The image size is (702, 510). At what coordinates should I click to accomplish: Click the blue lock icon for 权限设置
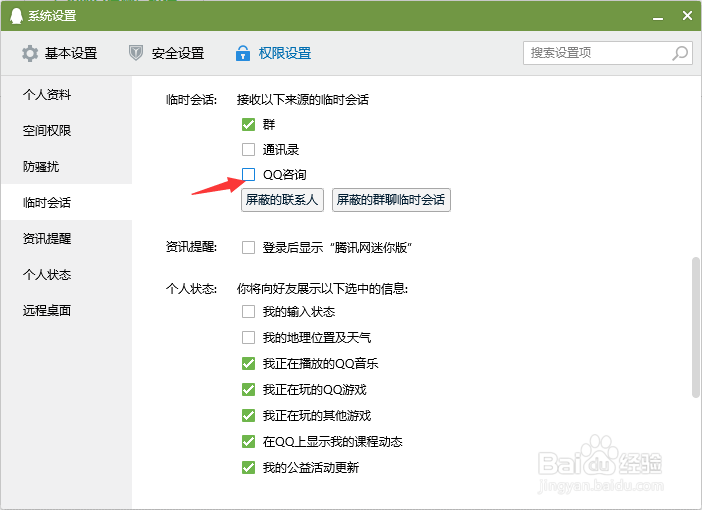coord(243,53)
